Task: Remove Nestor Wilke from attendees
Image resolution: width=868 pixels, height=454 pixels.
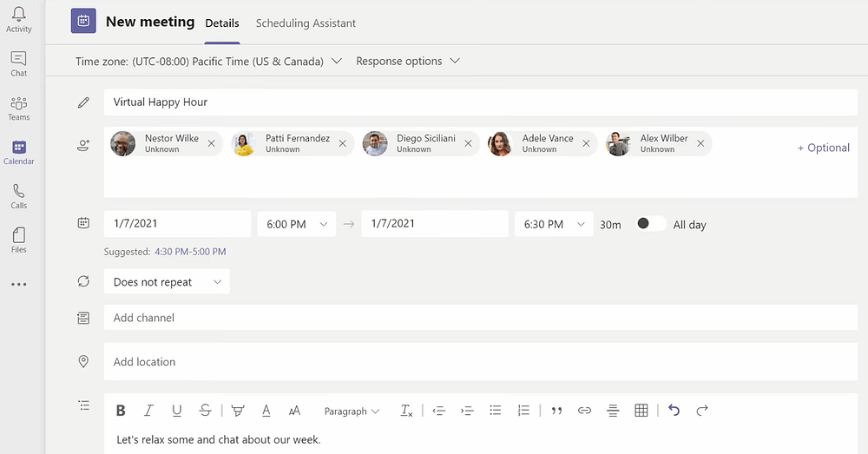Action: [212, 144]
